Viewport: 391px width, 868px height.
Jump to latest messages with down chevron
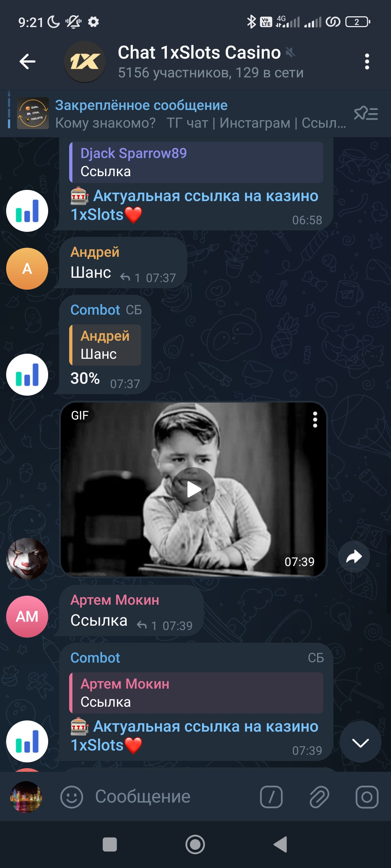(x=360, y=743)
